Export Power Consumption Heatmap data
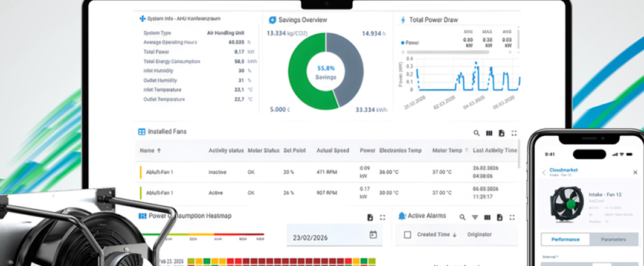Screen dimensions: 644x266 point(370,217)
